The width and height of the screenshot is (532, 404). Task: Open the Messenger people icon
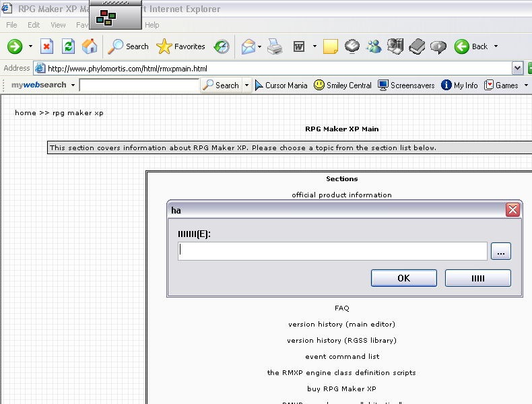pyautogui.click(x=374, y=46)
